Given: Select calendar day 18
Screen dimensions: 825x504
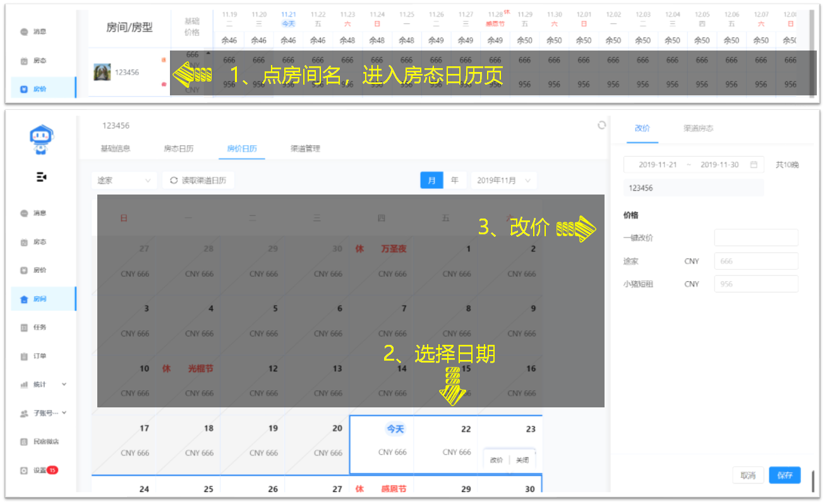Looking at the screenshot, I should [188, 444].
